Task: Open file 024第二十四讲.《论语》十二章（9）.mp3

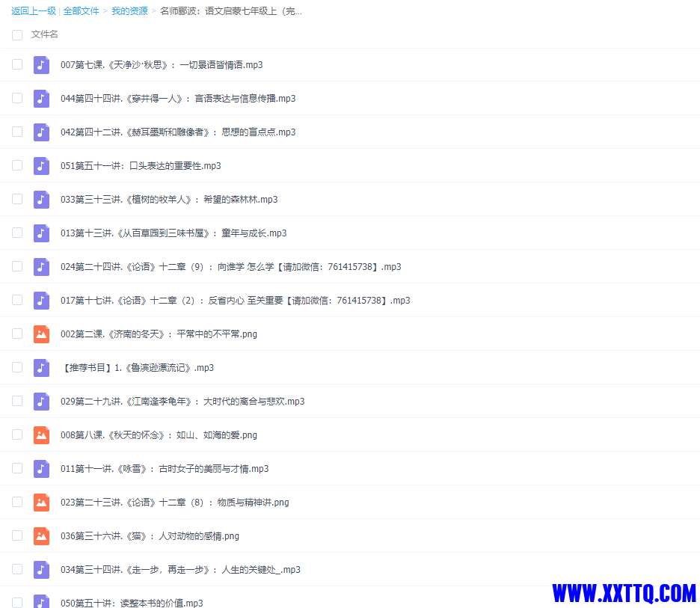Action: (x=231, y=267)
